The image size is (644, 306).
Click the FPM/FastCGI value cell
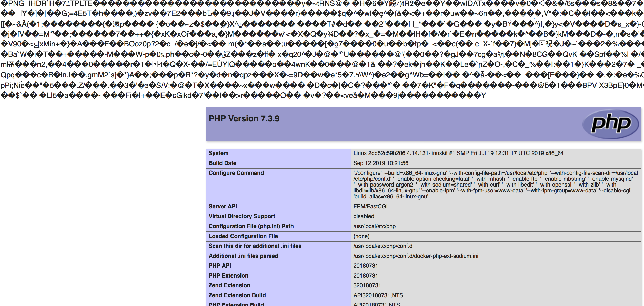[370, 207]
